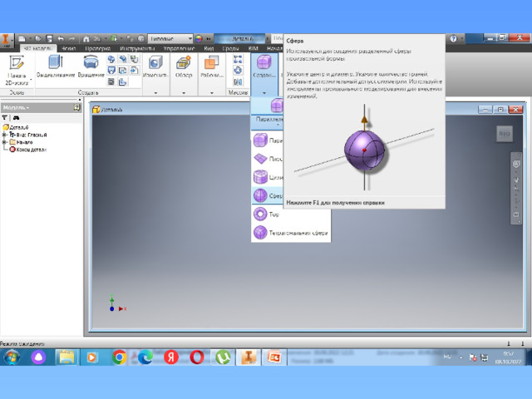Choose the Sphere (Сфера) freeform shape
The height and width of the screenshot is (399, 532).
[260, 195]
